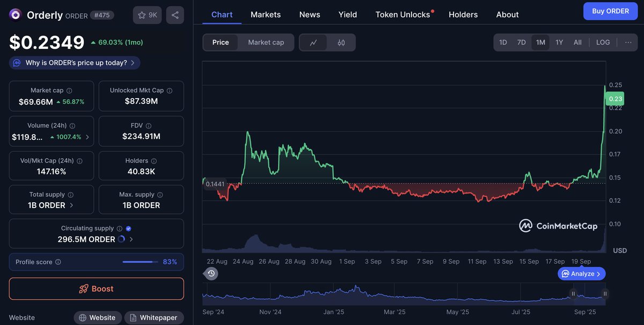Click the $87.39M unlocked market cap value
This screenshot has height=325, width=644.
(141, 101)
